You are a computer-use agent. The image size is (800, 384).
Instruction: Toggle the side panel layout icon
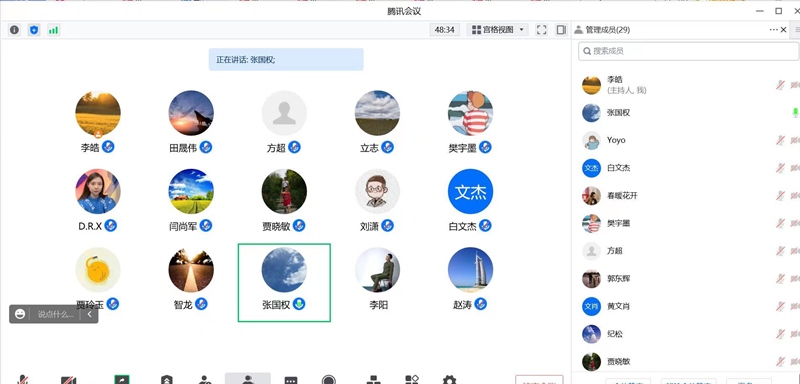(x=561, y=30)
